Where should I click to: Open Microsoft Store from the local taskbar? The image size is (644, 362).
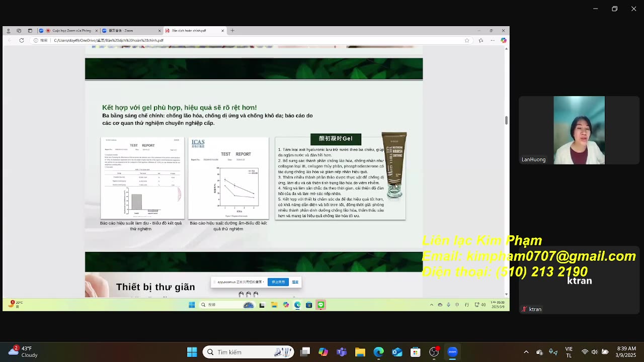point(415,352)
